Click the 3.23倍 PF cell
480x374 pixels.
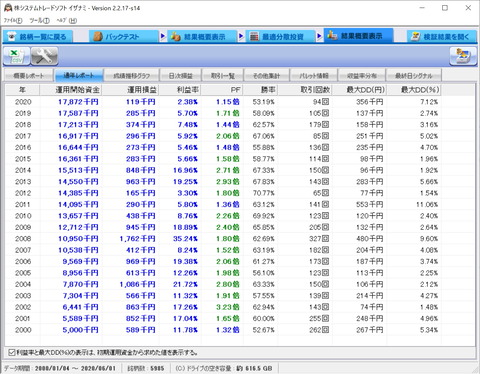pyautogui.click(x=228, y=307)
